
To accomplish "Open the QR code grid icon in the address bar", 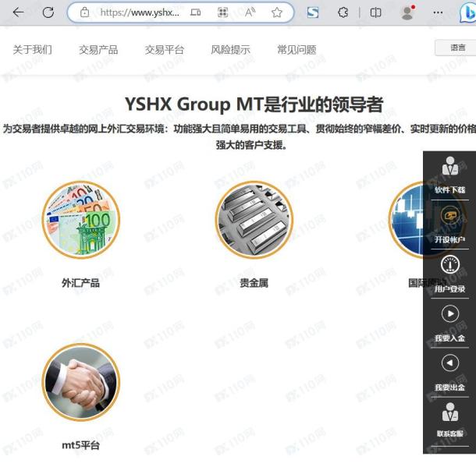I will tap(222, 12).
